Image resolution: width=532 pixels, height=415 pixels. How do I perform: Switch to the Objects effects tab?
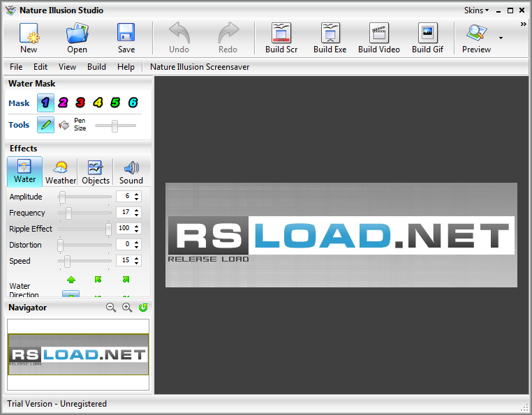[x=96, y=172]
